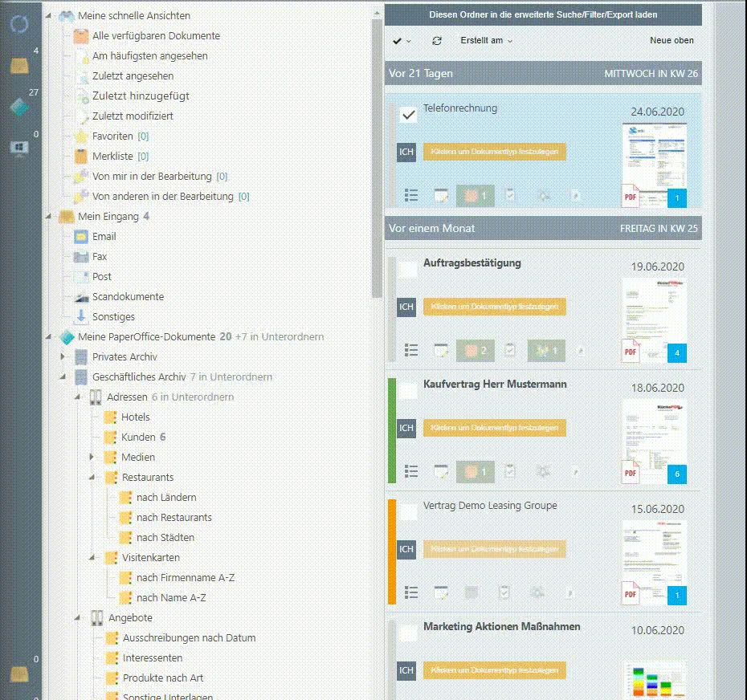Set document type for Auftragsbestätigung
This screenshot has width=747, height=700.
pos(495,307)
